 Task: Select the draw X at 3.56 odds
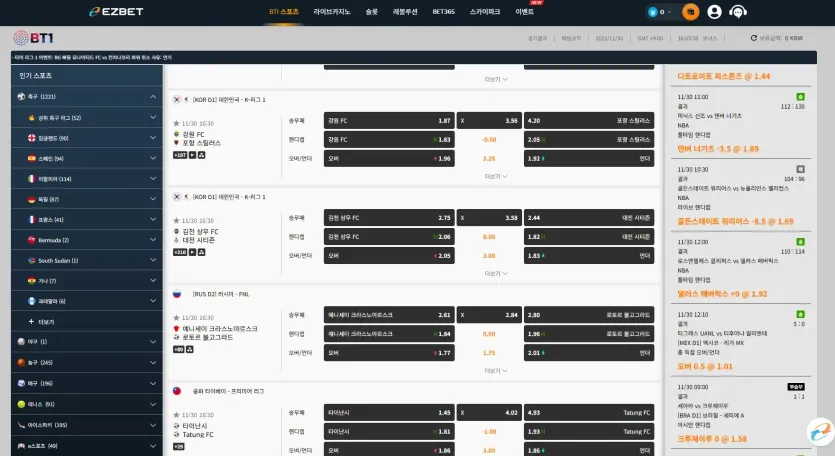[x=489, y=120]
